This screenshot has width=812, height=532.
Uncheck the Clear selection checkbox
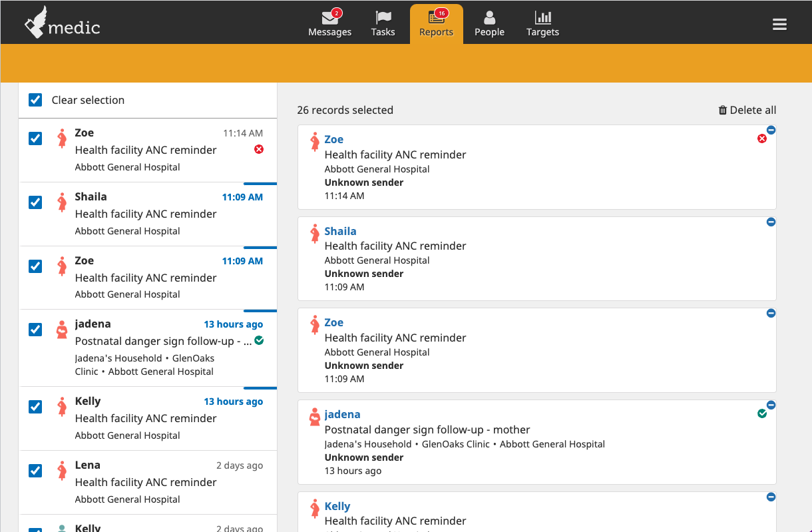(35, 100)
